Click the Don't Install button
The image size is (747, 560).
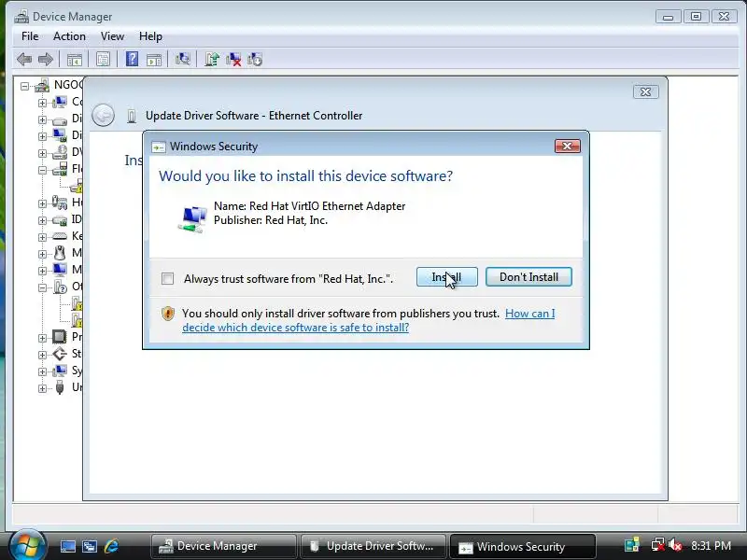(529, 277)
